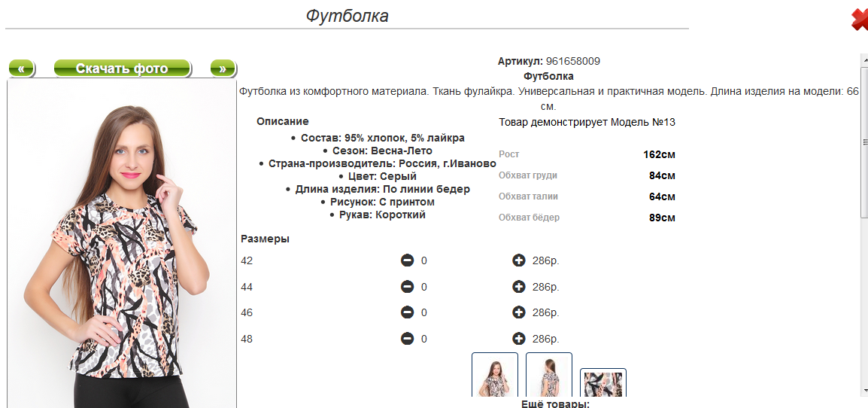868x408 pixels.
Task: Click the scrollbar up arrow
Action: tap(863, 59)
